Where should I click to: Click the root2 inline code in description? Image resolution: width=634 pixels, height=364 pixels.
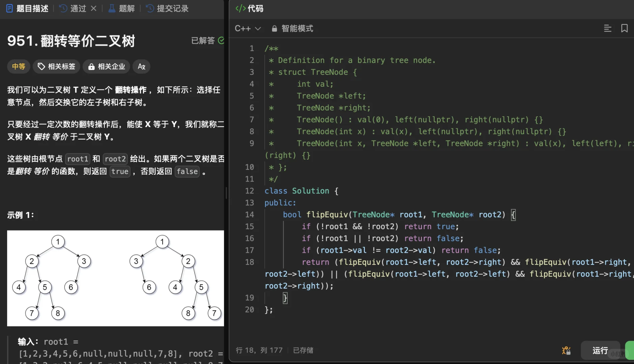click(x=115, y=159)
